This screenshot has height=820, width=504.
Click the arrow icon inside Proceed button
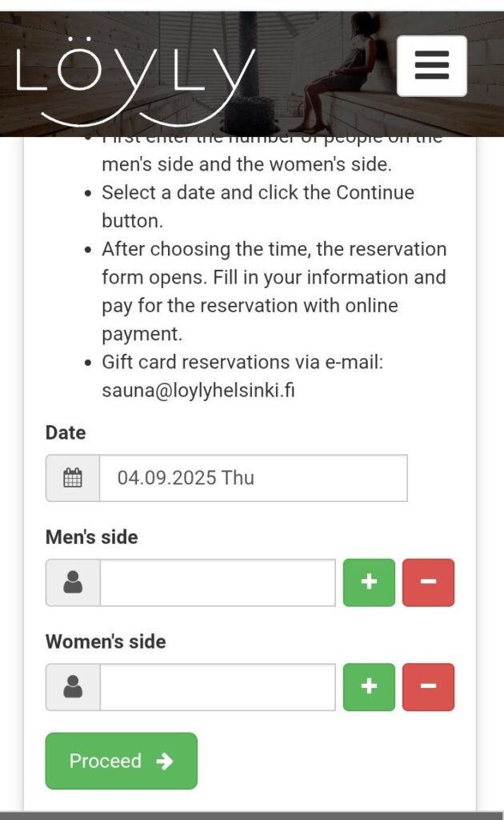[165, 761]
